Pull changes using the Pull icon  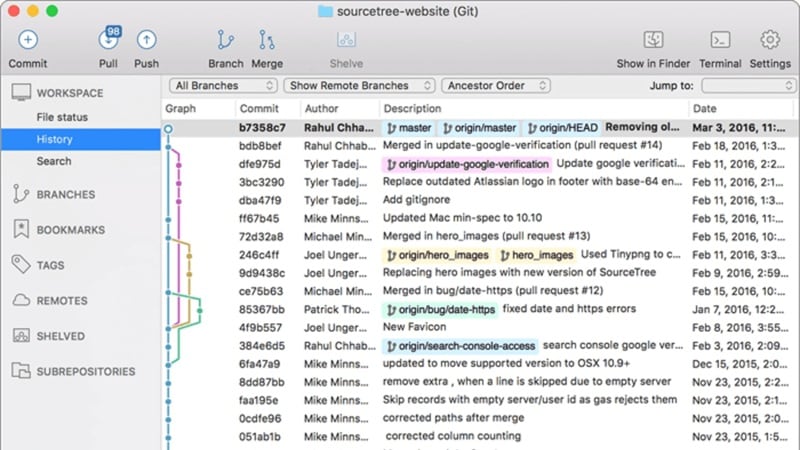click(108, 39)
